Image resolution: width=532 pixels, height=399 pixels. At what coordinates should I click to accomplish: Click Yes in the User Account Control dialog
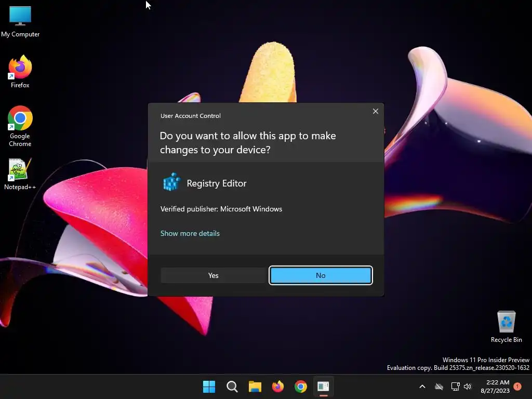[213, 275]
